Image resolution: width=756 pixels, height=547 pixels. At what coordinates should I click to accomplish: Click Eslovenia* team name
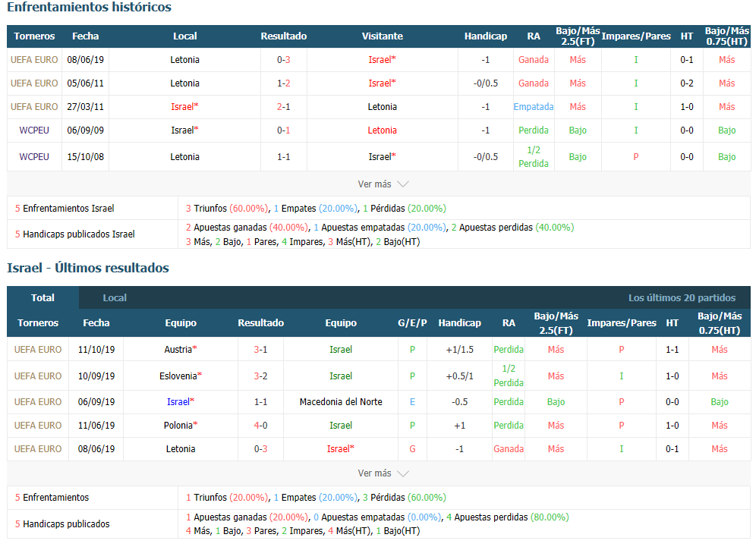tap(181, 376)
